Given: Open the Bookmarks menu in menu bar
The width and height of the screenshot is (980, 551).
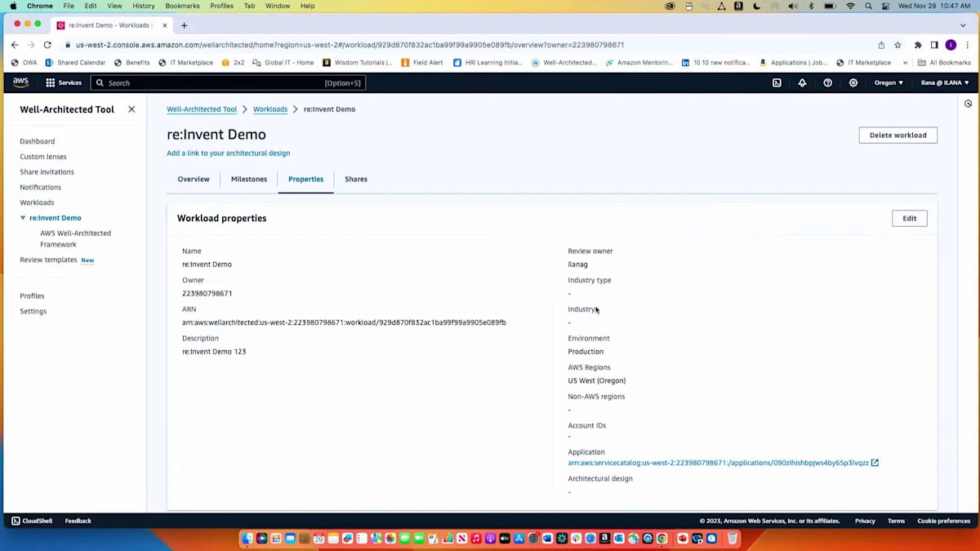Looking at the screenshot, I should click(182, 6).
